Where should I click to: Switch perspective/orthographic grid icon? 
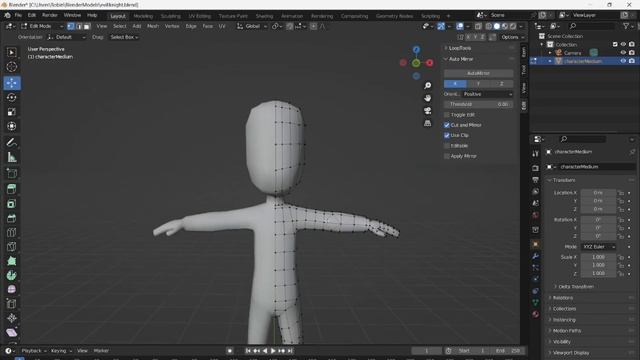click(x=427, y=123)
